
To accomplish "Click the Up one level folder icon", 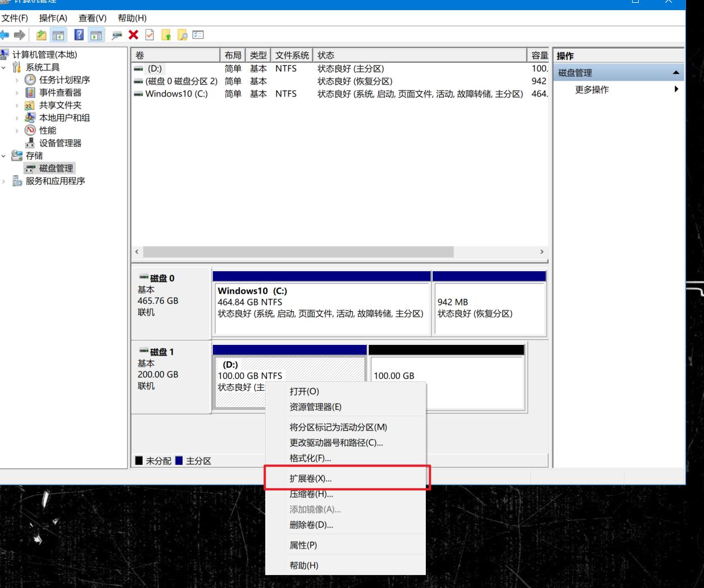I will (42, 35).
